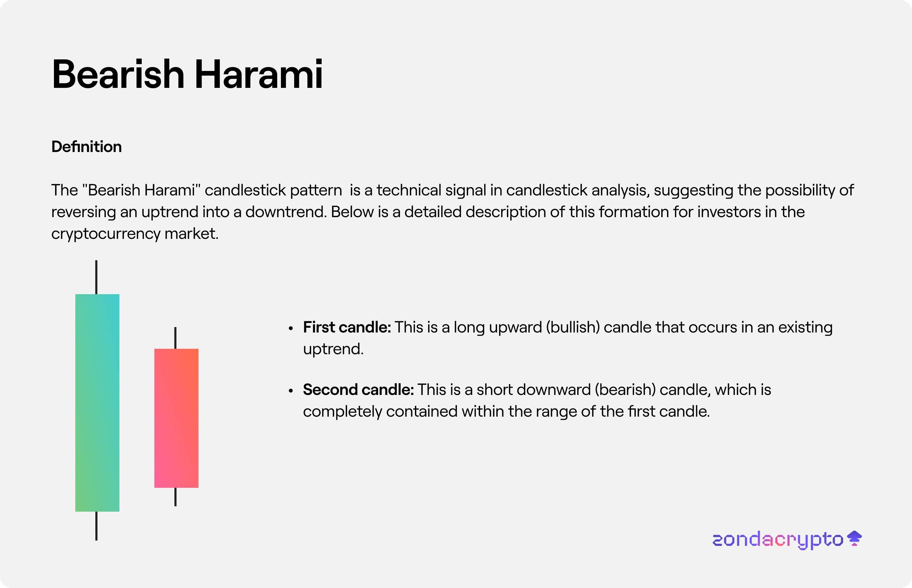Click the red candle's lower wick

175,497
